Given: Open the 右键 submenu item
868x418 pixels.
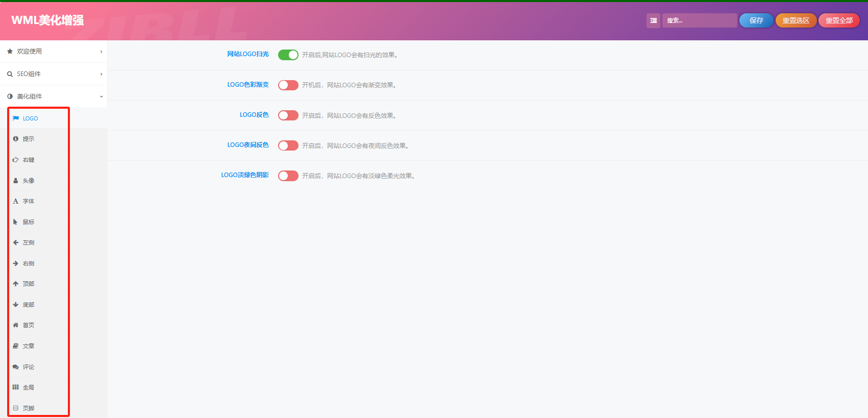Looking at the screenshot, I should (x=54, y=160).
